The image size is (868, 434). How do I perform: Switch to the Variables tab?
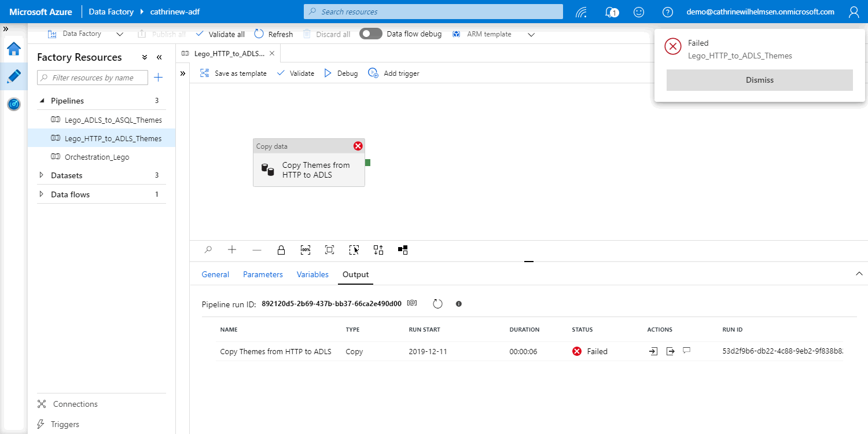coord(312,274)
